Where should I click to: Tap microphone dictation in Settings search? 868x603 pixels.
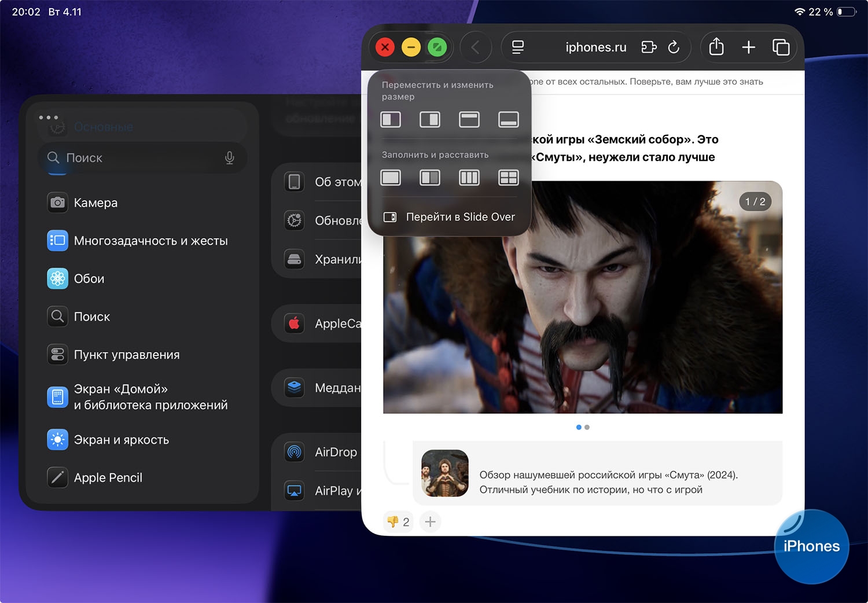230,158
